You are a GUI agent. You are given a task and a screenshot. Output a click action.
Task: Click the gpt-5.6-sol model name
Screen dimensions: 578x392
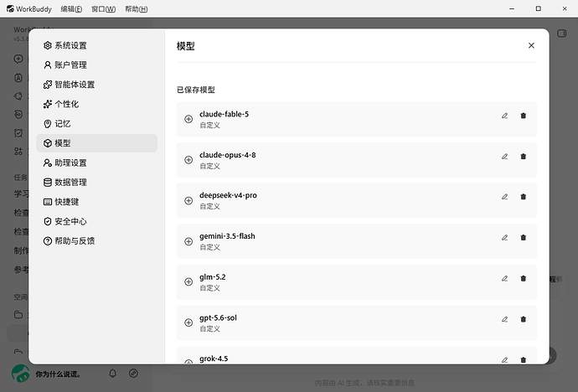tap(218, 318)
